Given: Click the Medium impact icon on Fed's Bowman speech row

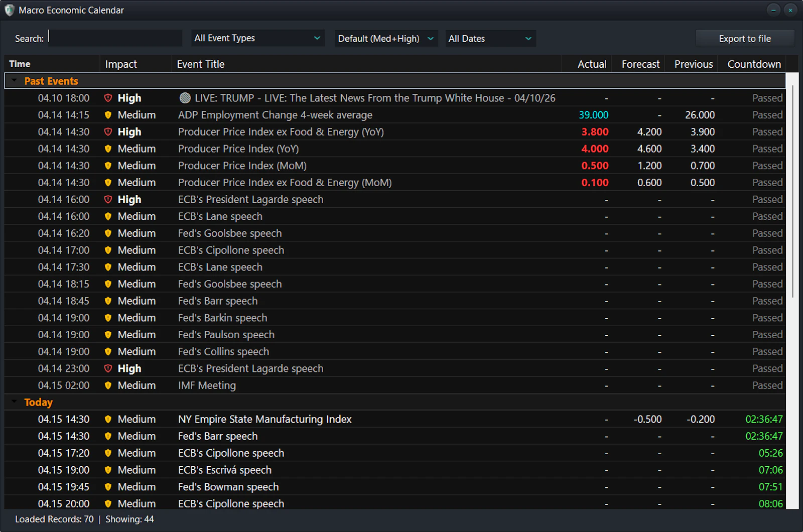Looking at the screenshot, I should tap(108, 486).
